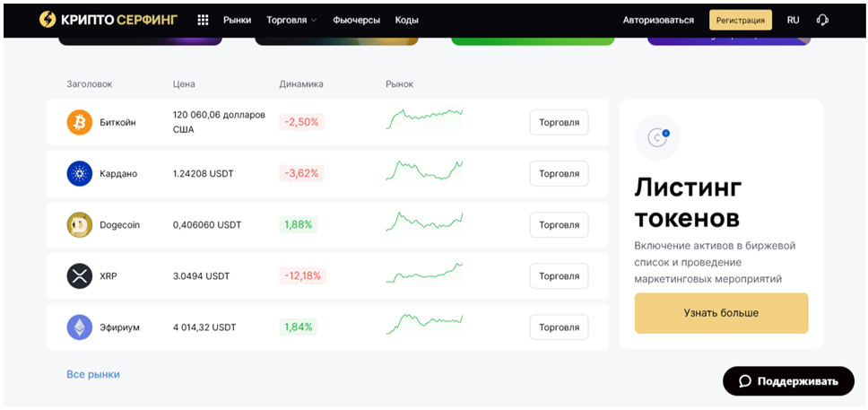868x410 pixels.
Task: Click the Эфириум name label
Action: 119,327
